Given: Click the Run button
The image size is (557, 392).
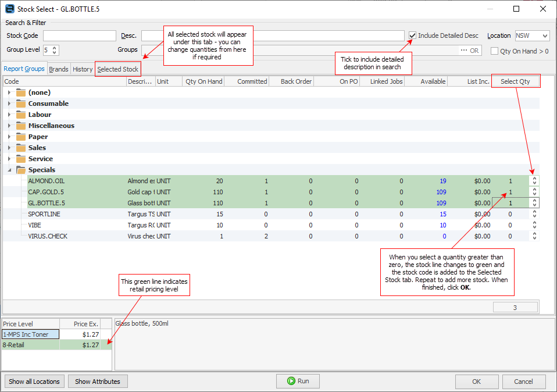Looking at the screenshot, I should [297, 381].
